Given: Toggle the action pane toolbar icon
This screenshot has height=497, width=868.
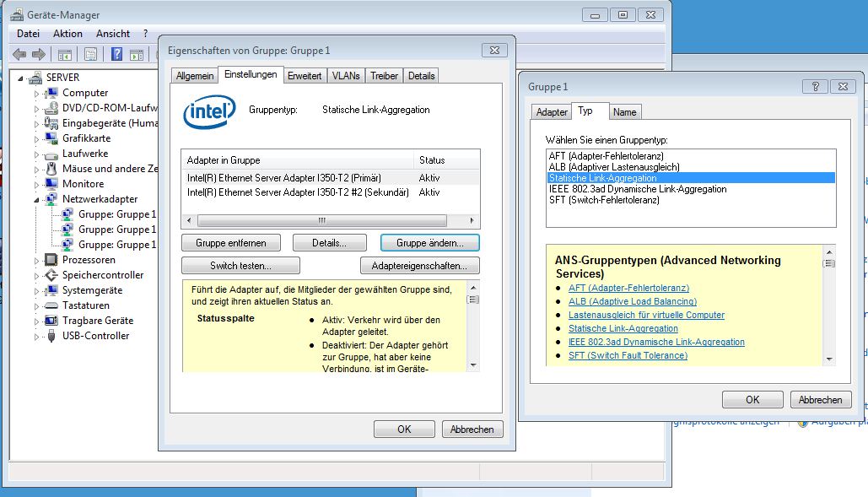Looking at the screenshot, I should (x=136, y=55).
